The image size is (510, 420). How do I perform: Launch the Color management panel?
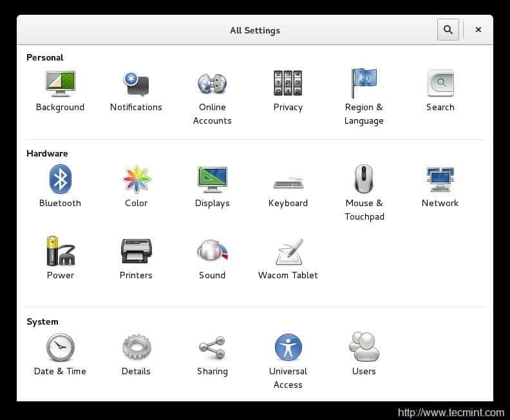point(136,180)
